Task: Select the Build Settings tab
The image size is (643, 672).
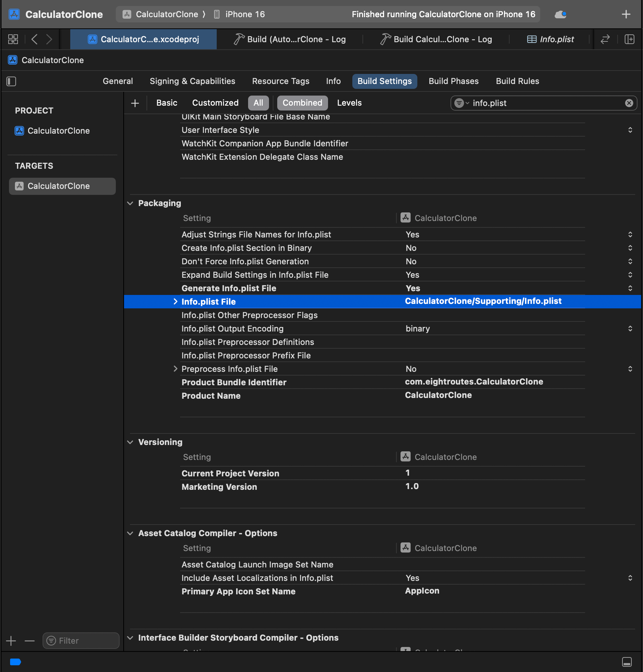Action: (384, 81)
